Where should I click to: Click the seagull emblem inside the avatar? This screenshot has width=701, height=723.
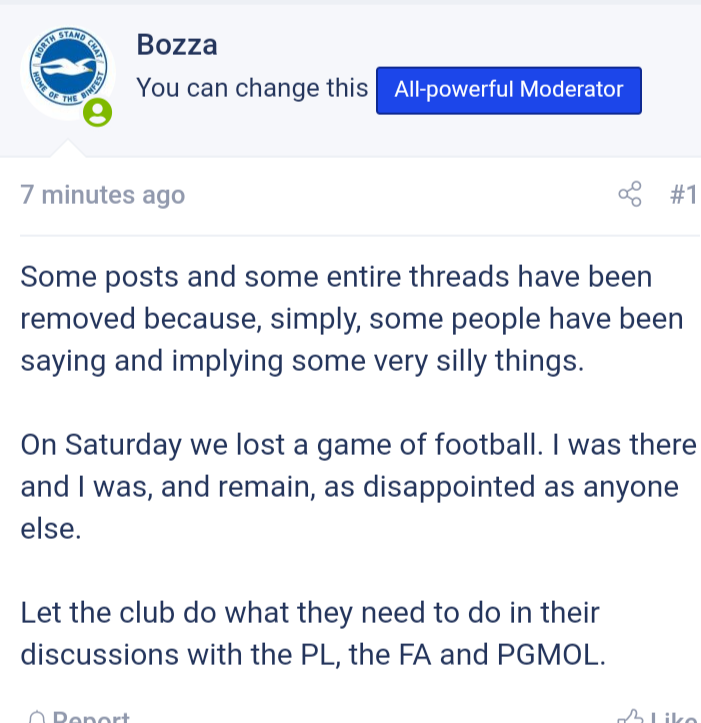68,68
